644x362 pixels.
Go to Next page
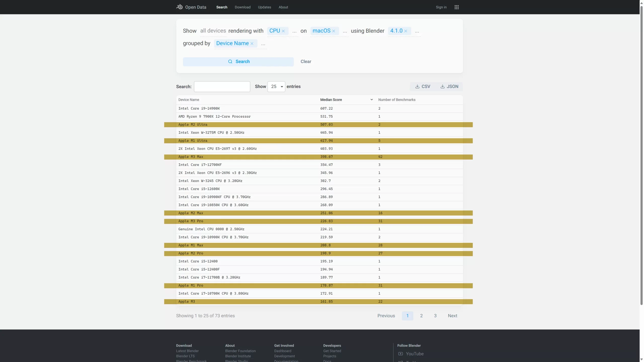pyautogui.click(x=452, y=316)
